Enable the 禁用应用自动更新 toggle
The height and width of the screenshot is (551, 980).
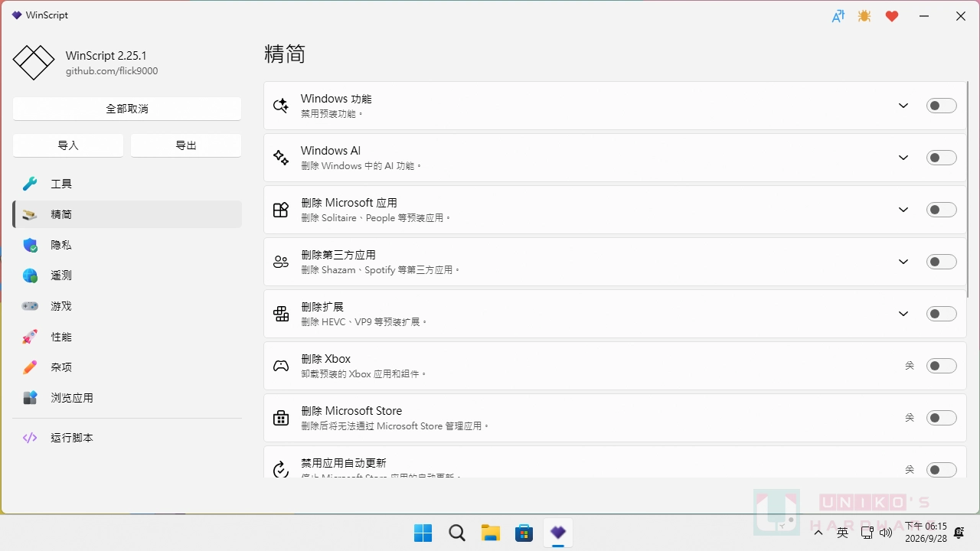[x=941, y=470]
